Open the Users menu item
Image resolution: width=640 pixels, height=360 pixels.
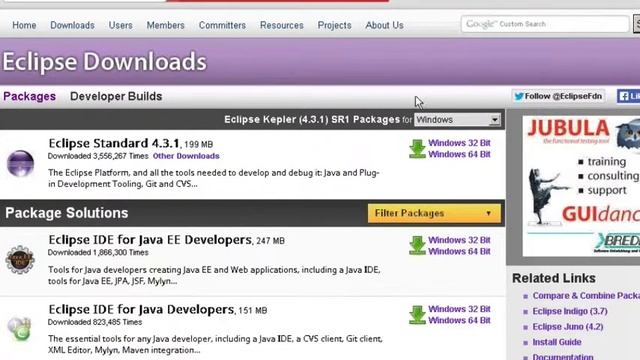pyautogui.click(x=120, y=25)
